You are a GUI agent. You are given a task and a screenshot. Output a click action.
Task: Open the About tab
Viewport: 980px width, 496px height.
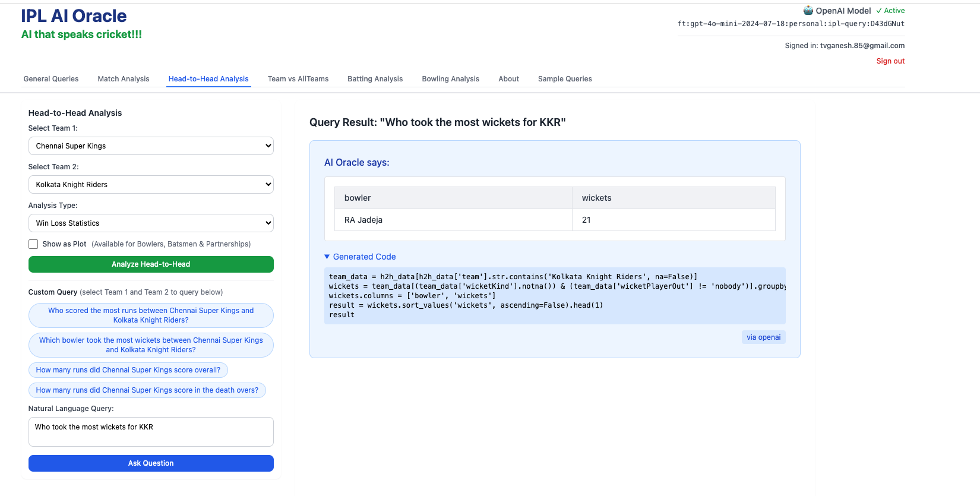coord(508,79)
